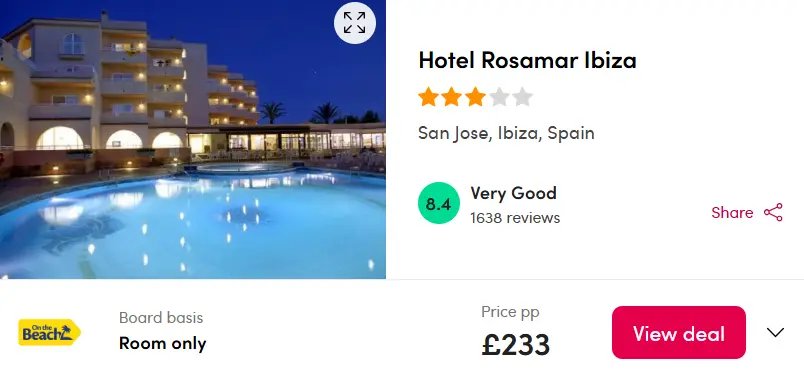The image size is (804, 369).
Task: Click the Very Good rating label
Action: click(x=513, y=193)
